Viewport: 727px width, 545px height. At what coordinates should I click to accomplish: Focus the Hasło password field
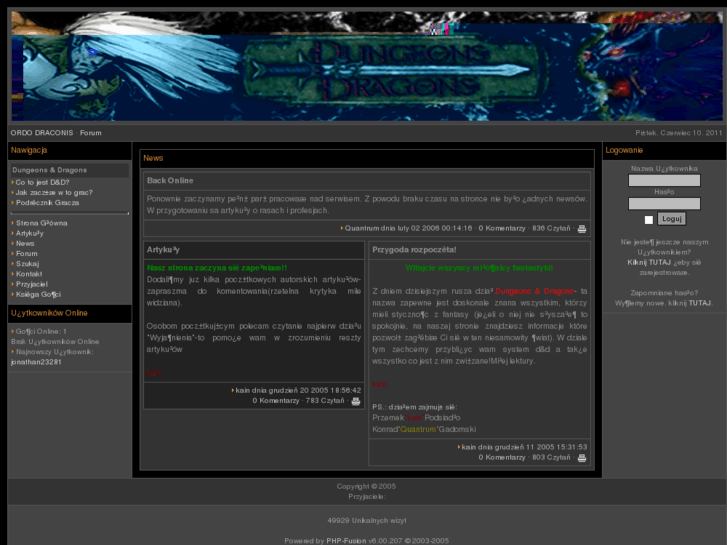[x=664, y=203]
